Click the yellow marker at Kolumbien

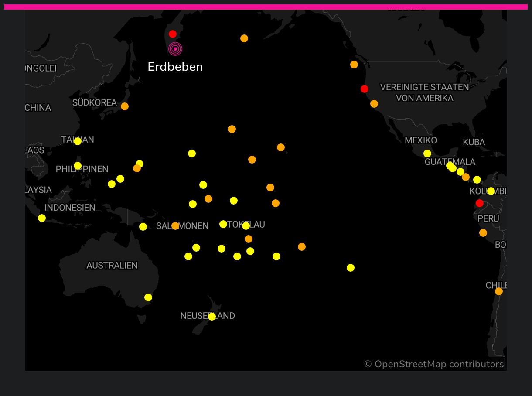[491, 191]
